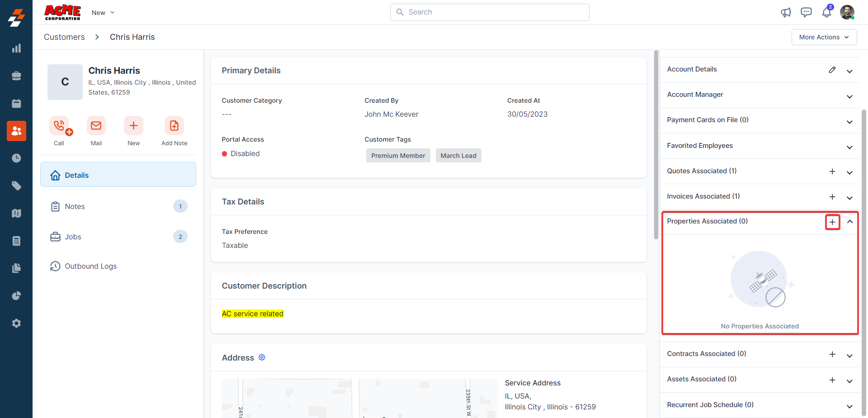
Task: Click the Call icon for Chris Harris
Action: point(59,126)
